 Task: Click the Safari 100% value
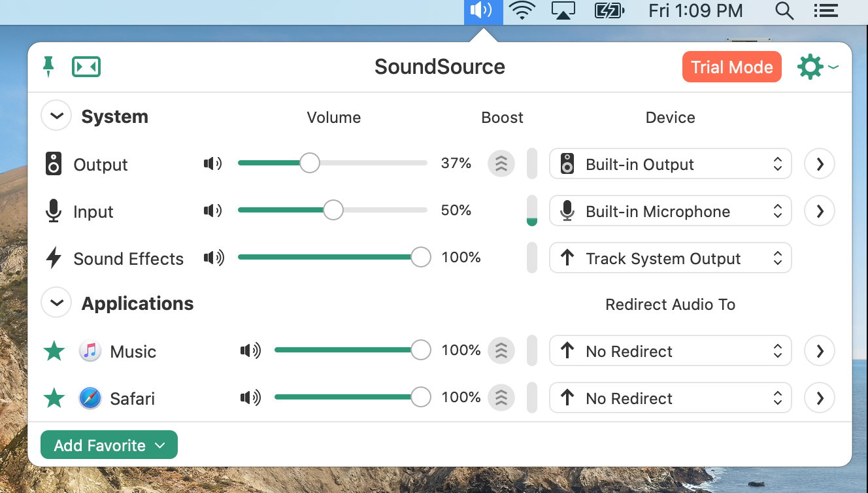pos(461,398)
